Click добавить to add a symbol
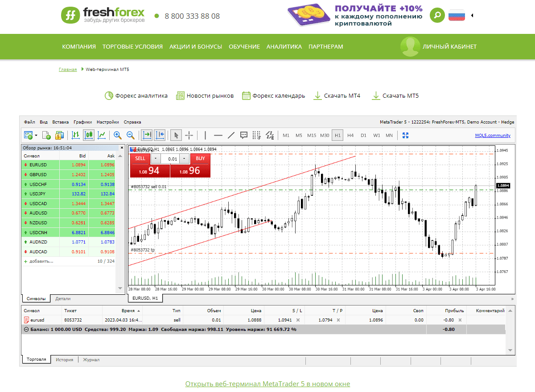Image resolution: width=535 pixels, height=392 pixels. click(x=41, y=261)
